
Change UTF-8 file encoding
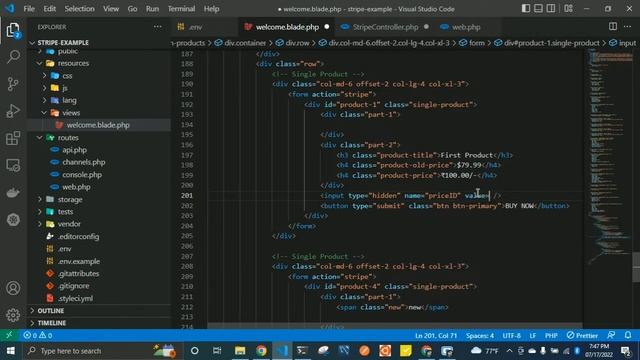point(511,335)
